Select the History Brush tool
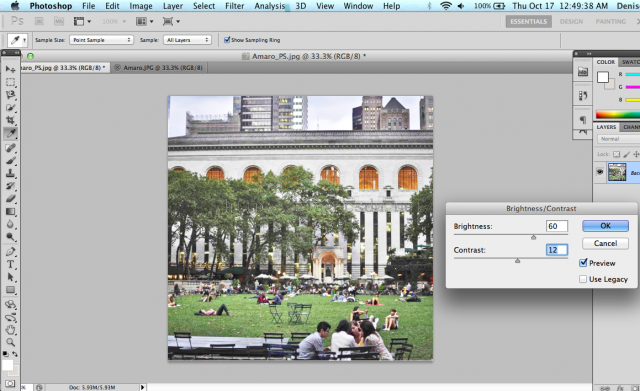Viewport: 640px width, 391px height. 10,186
